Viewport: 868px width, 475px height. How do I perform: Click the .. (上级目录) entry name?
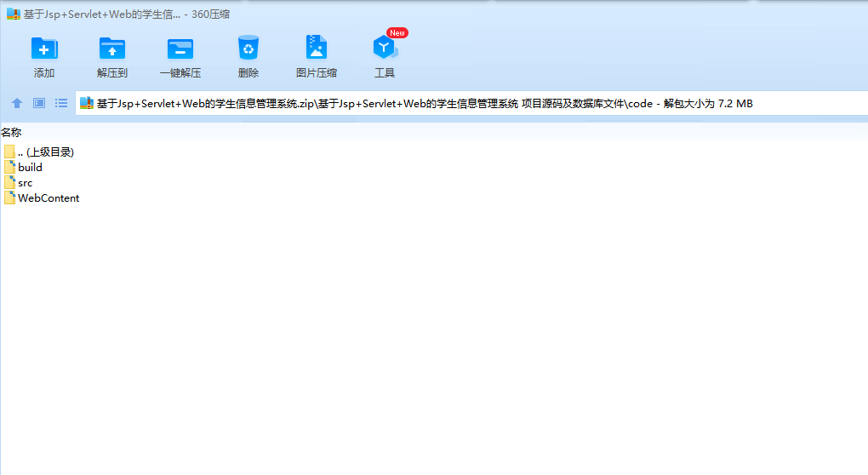(x=46, y=152)
